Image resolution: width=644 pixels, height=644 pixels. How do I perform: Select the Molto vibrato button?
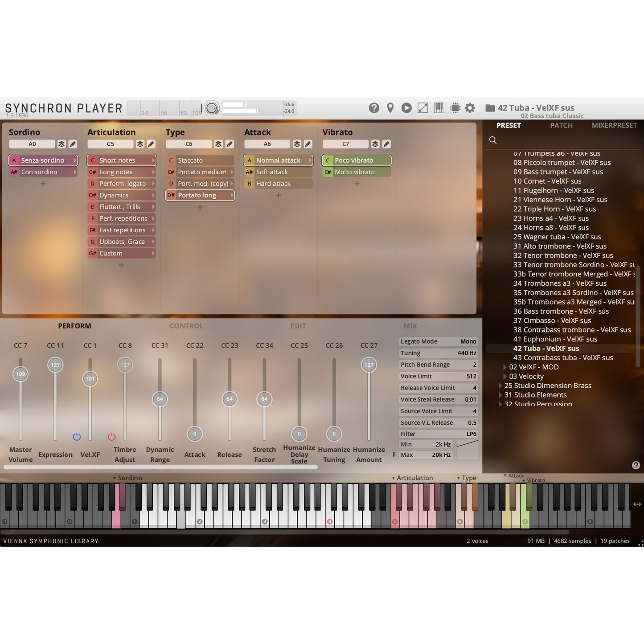click(356, 172)
